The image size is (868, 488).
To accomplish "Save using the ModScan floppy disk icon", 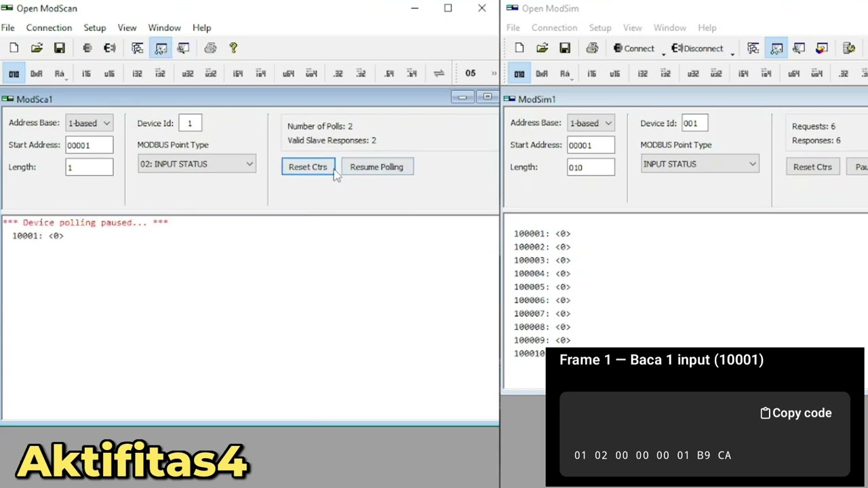I will [60, 48].
